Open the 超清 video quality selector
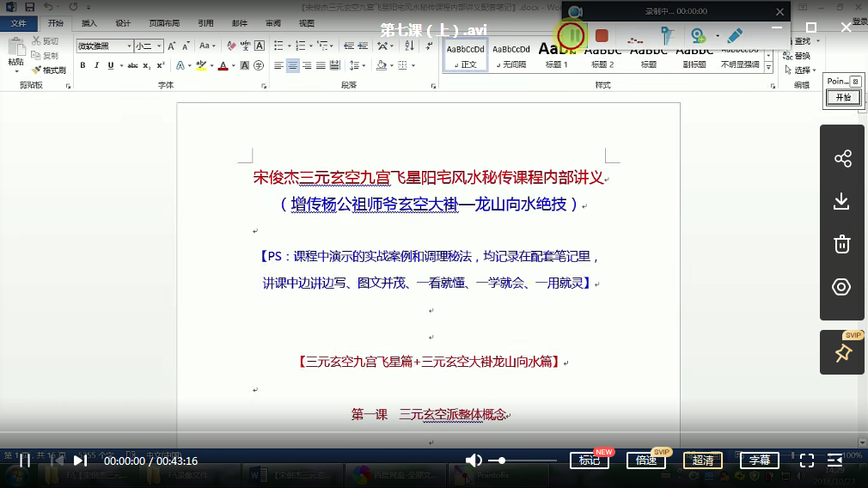Screen dimensions: 868x488 pyautogui.click(x=702, y=461)
